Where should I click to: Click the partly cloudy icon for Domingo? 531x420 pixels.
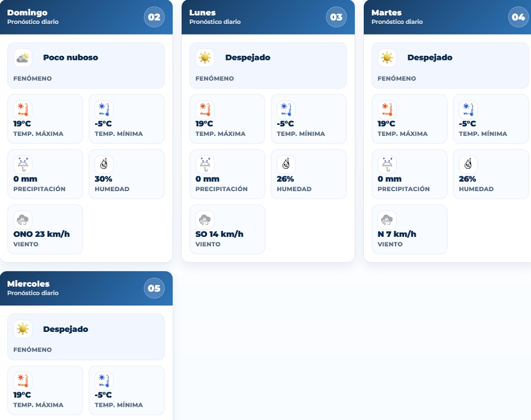[x=23, y=58]
